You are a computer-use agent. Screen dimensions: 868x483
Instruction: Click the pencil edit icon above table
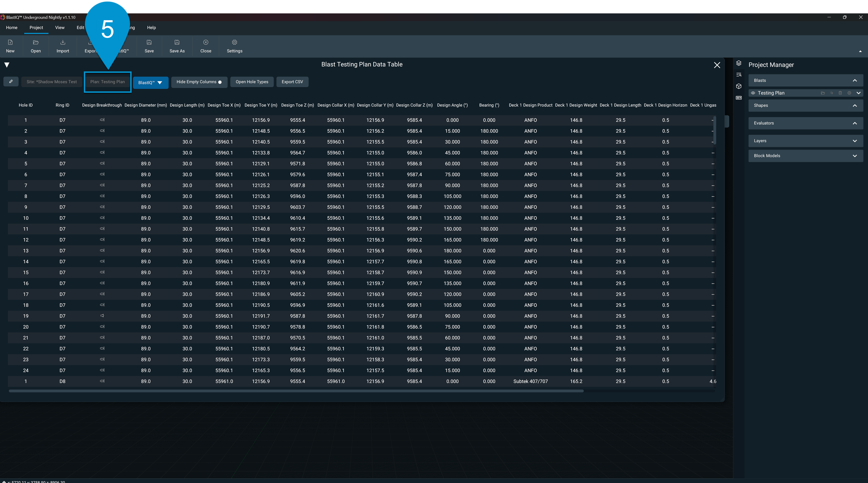(x=11, y=82)
